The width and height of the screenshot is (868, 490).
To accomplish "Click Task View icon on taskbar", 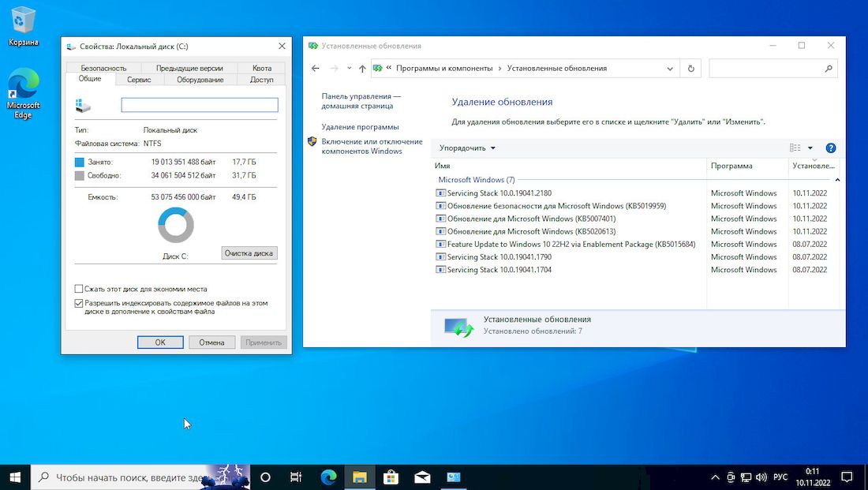I will pos(296,477).
